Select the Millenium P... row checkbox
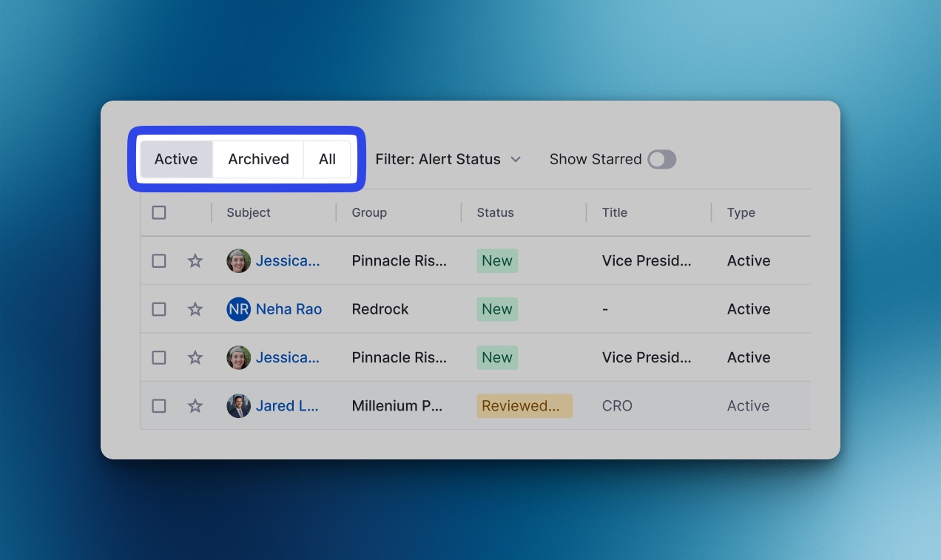 point(159,406)
